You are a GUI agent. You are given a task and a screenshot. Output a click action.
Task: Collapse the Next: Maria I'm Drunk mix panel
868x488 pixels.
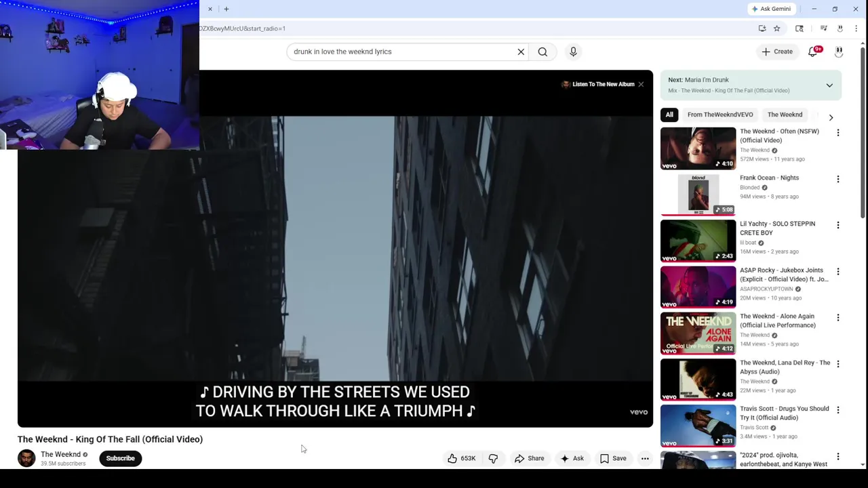tap(829, 85)
